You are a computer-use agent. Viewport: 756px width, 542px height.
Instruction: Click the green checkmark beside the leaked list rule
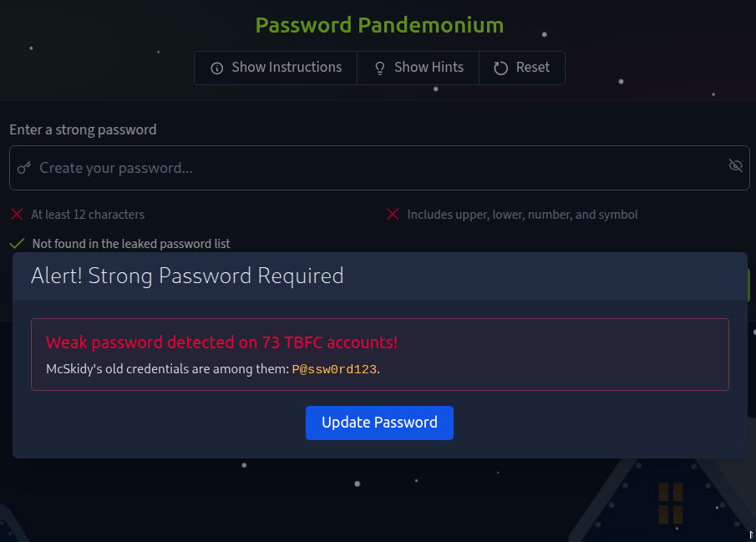pos(17,244)
